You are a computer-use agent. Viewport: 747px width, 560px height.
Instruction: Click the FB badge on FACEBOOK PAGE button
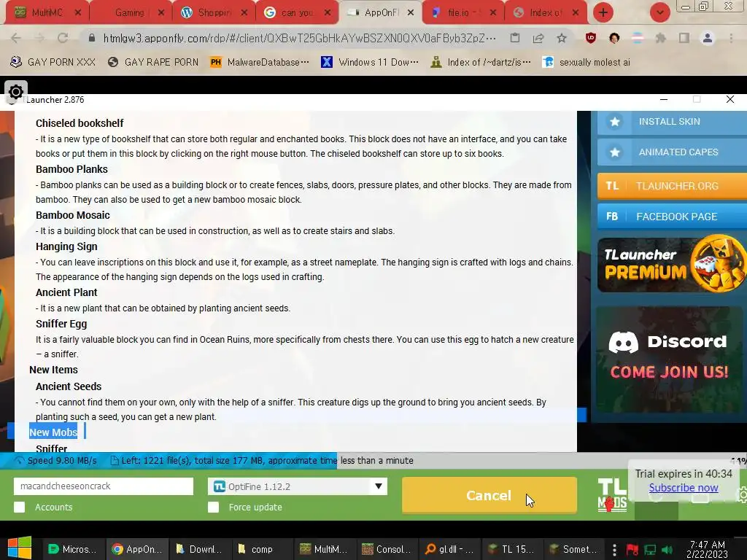[x=612, y=217]
